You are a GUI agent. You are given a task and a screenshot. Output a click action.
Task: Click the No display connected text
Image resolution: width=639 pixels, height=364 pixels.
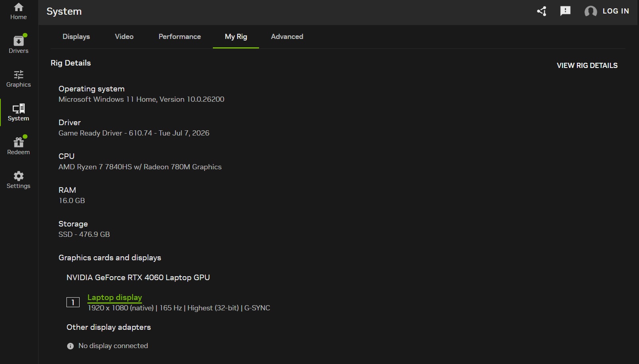113,346
